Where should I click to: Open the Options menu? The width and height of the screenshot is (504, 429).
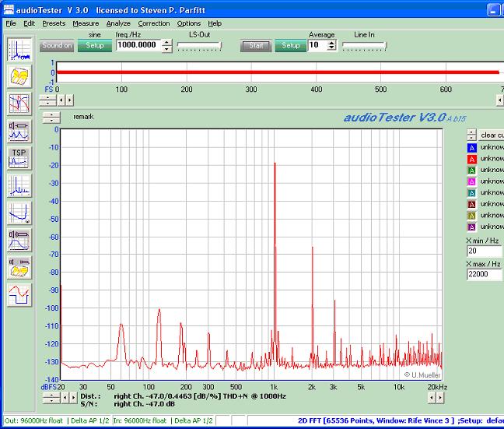point(189,23)
